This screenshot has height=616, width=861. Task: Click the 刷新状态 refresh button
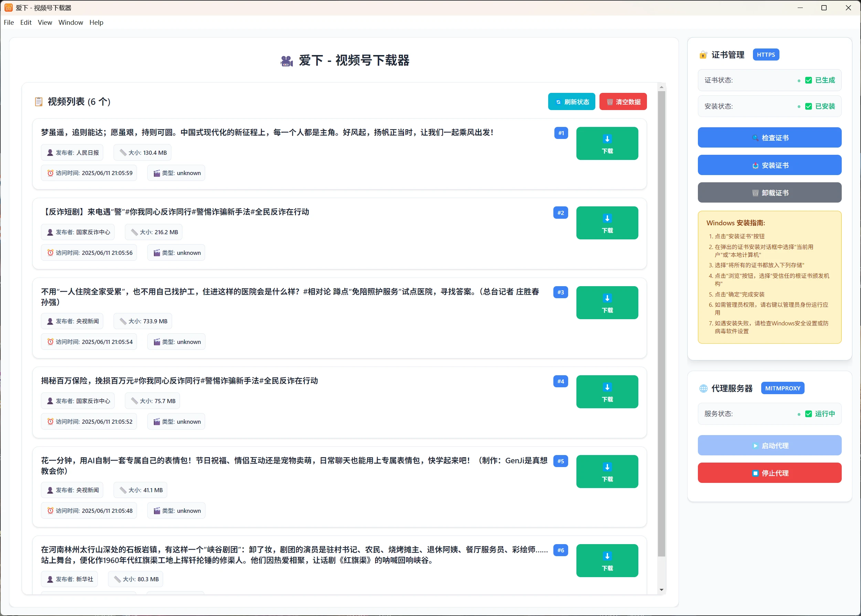[x=572, y=102]
